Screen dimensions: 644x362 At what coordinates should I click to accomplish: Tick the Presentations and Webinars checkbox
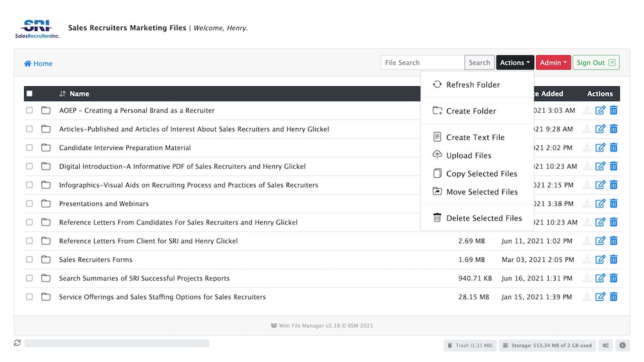click(30, 204)
